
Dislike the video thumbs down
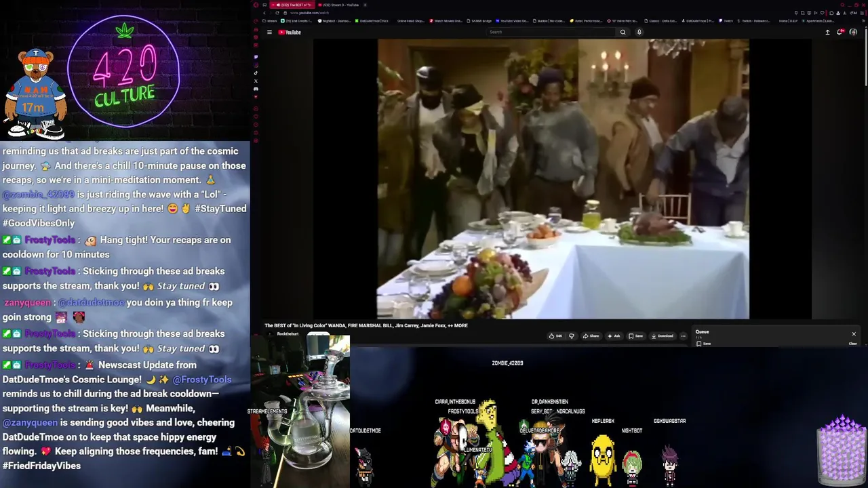pos(571,335)
